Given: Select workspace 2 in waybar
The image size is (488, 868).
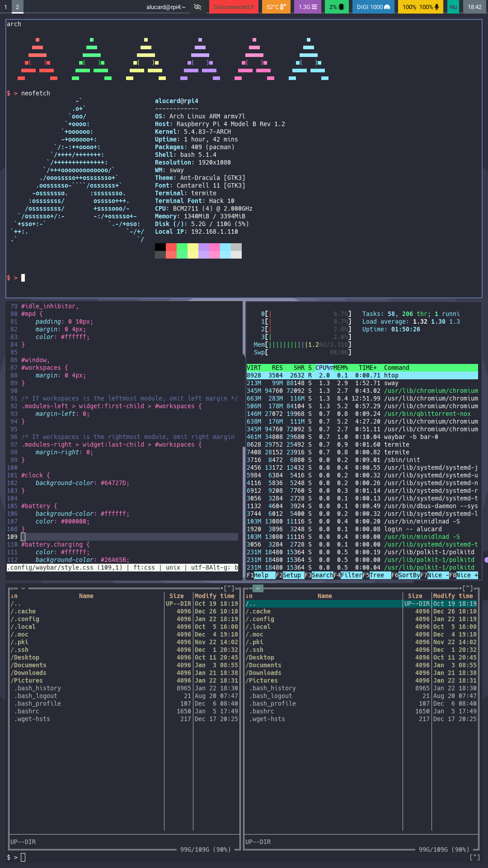Looking at the screenshot, I should (18, 7).
